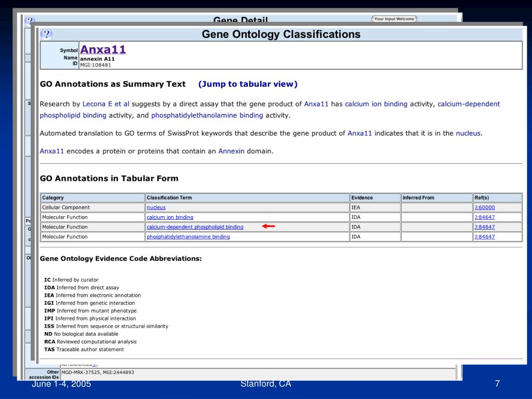This screenshot has height=399, width=532.
Task: Click the annexin A11 name text
Action: (x=97, y=59)
